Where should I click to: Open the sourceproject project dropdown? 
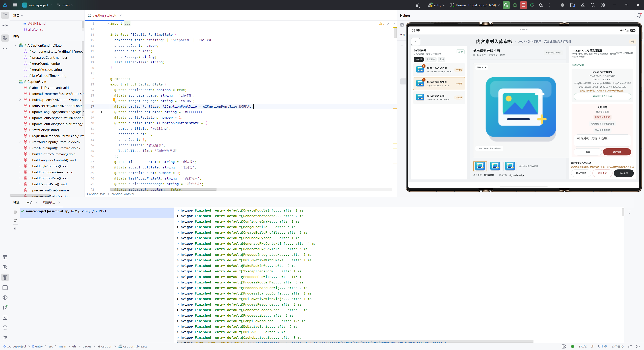(37, 5)
